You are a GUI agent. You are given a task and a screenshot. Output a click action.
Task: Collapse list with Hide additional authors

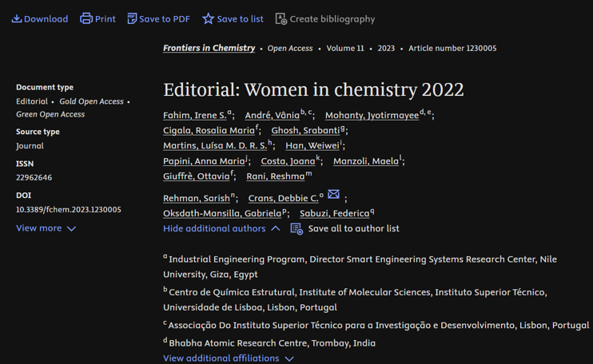point(221,228)
